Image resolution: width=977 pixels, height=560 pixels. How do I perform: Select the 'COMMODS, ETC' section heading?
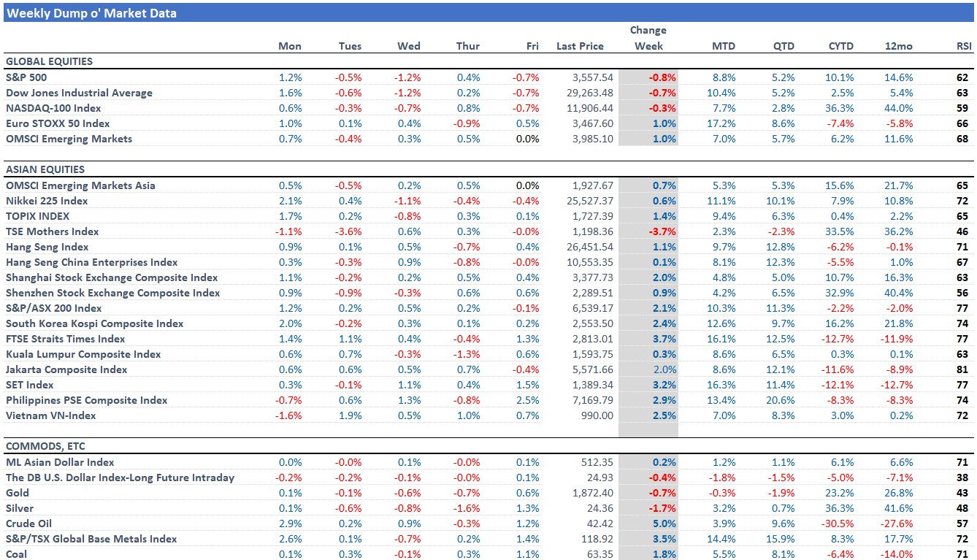(45, 446)
